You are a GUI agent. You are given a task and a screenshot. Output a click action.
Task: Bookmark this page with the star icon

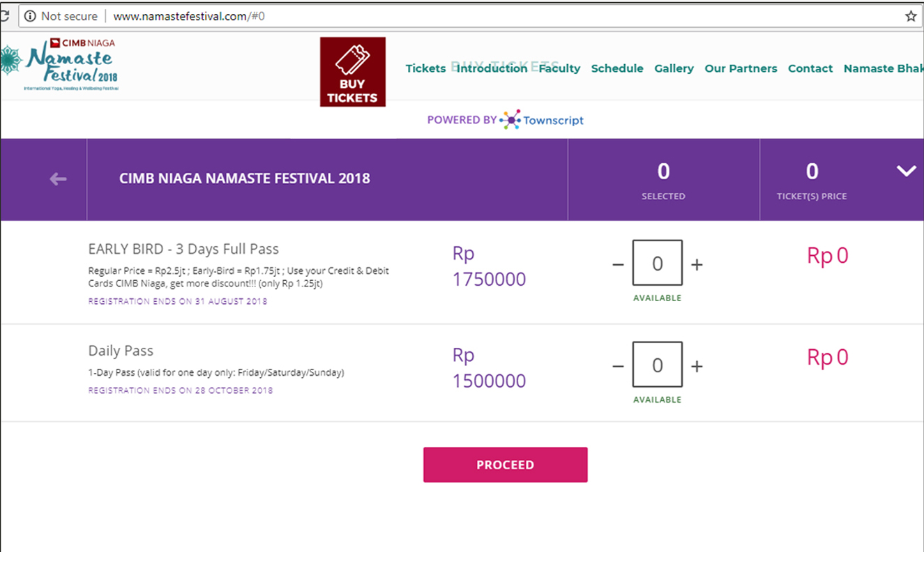click(x=911, y=16)
